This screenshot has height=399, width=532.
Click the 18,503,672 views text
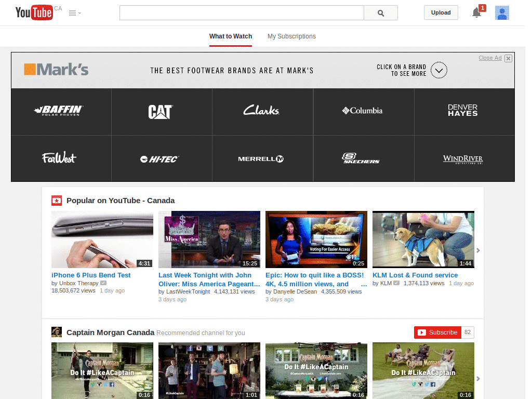(x=73, y=291)
